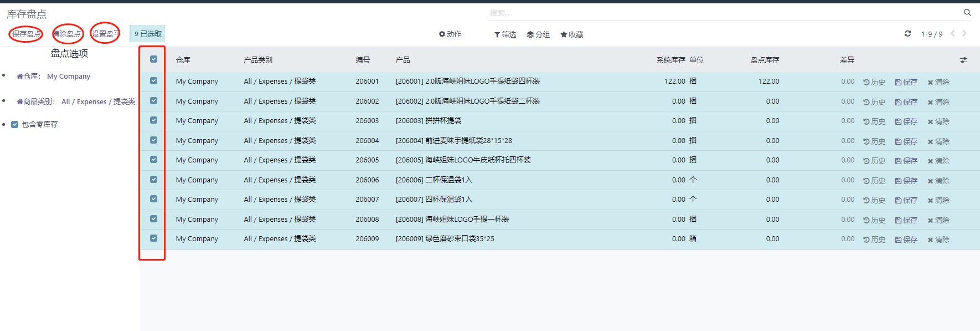The width and height of the screenshot is (980, 331).
Task: Click the refresh icon near pager
Action: [x=907, y=34]
